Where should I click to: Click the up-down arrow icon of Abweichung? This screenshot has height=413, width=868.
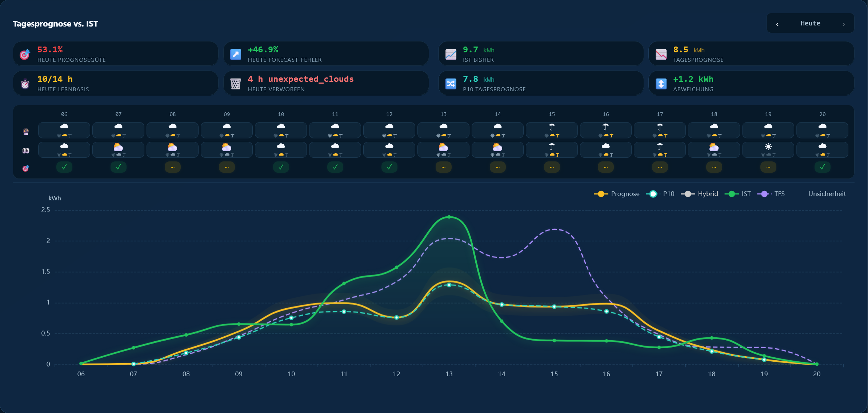tap(661, 84)
